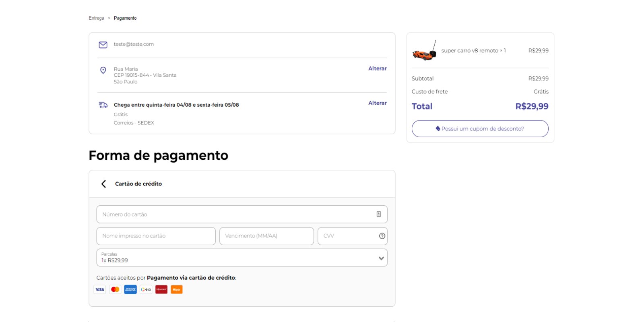
Task: Click the Grátis freight value in summary
Action: [x=541, y=92]
